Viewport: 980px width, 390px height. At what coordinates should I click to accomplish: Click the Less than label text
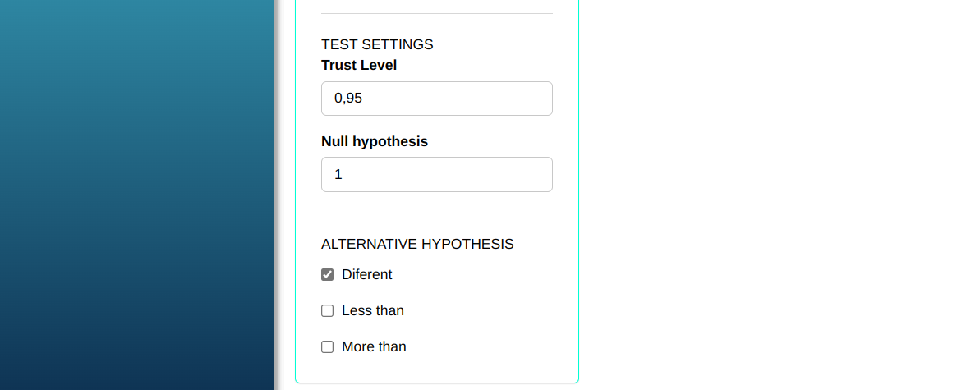373,310
